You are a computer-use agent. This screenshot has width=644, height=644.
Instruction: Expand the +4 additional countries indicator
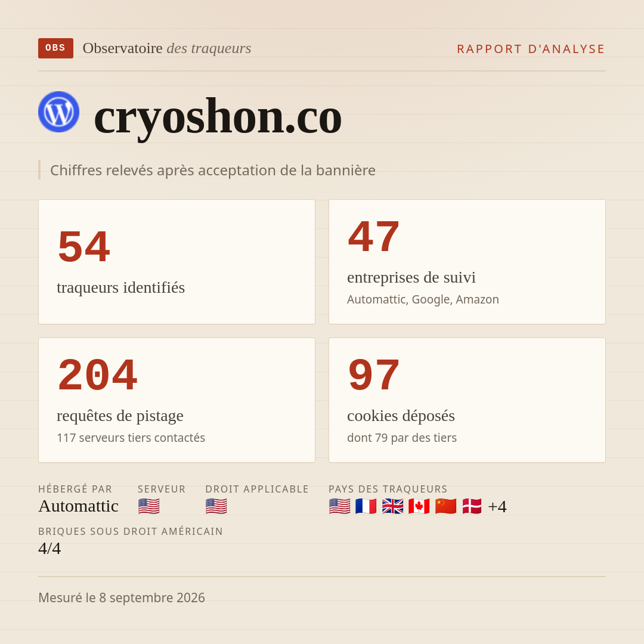pyautogui.click(x=497, y=506)
